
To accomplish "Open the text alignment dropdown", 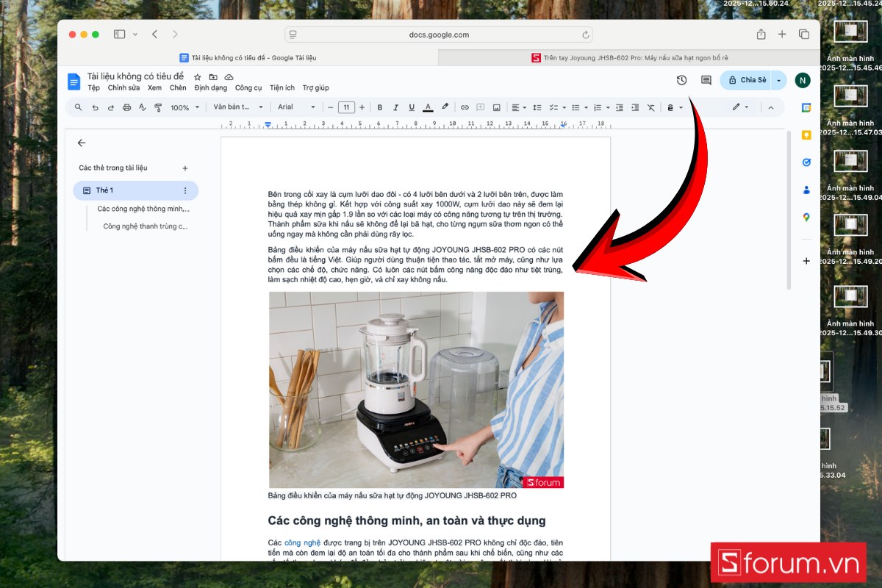I will pos(519,107).
